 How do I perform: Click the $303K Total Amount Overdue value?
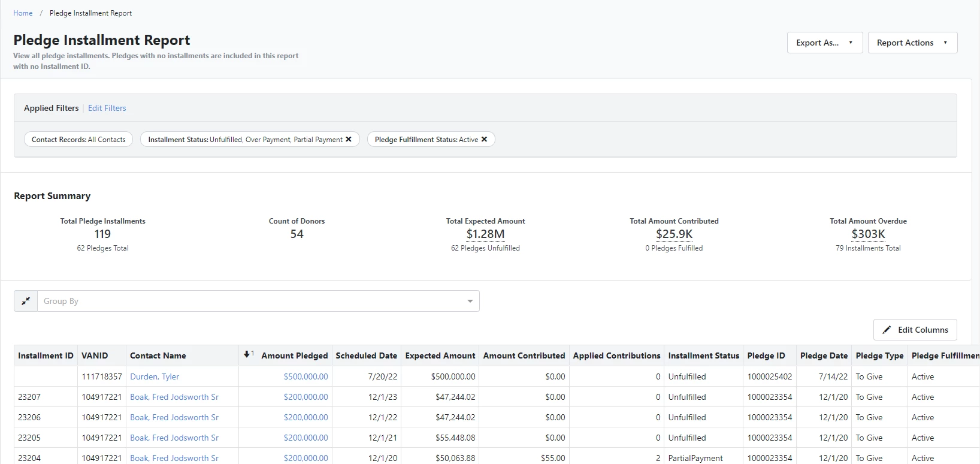pyautogui.click(x=868, y=234)
